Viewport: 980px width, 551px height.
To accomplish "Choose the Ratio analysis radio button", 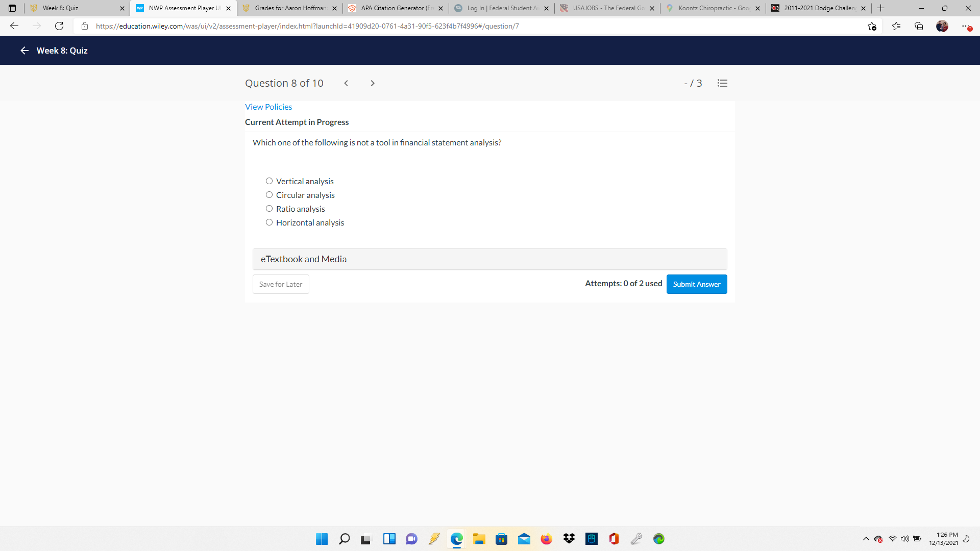I will tap(269, 209).
